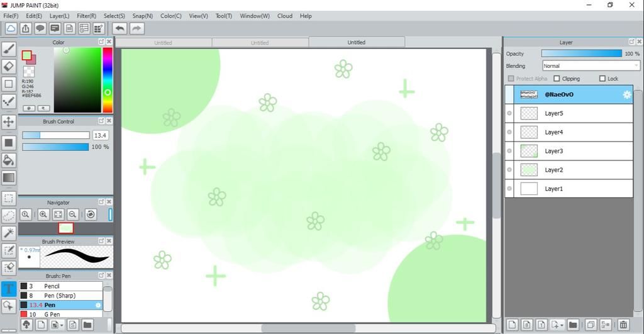Click the Cloud icon in top toolbar

(x=11, y=28)
